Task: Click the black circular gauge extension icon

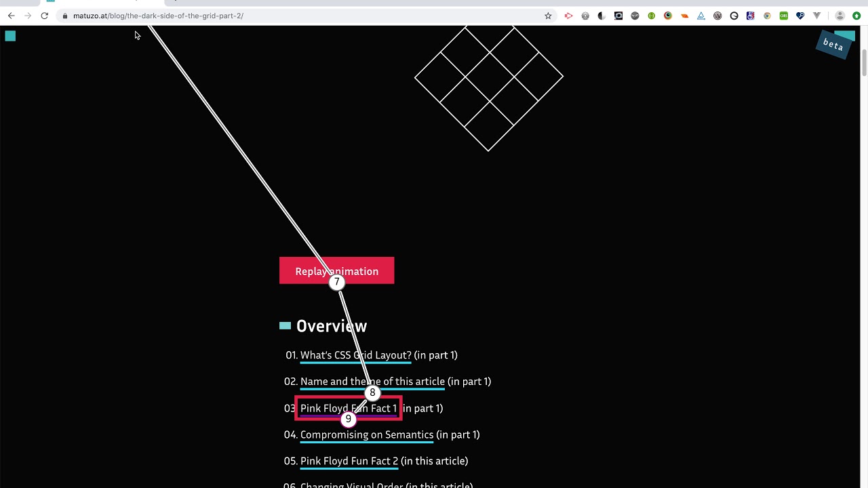Action: pos(734,16)
